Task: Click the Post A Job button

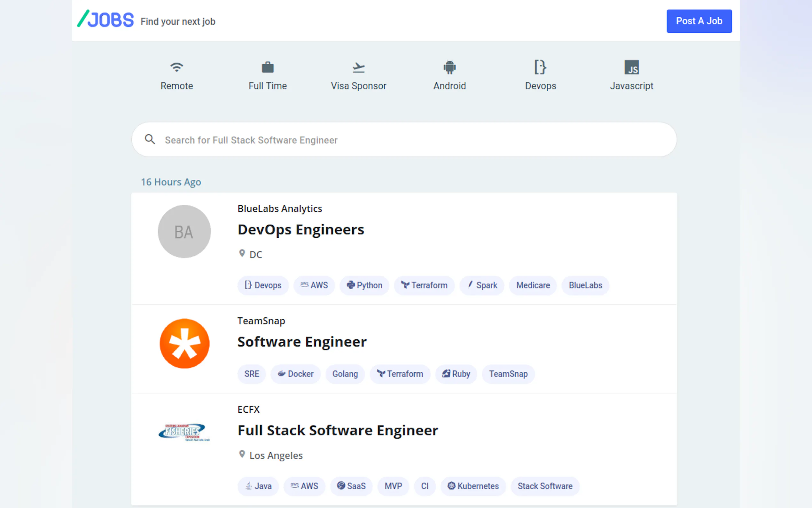Action: pos(699,21)
